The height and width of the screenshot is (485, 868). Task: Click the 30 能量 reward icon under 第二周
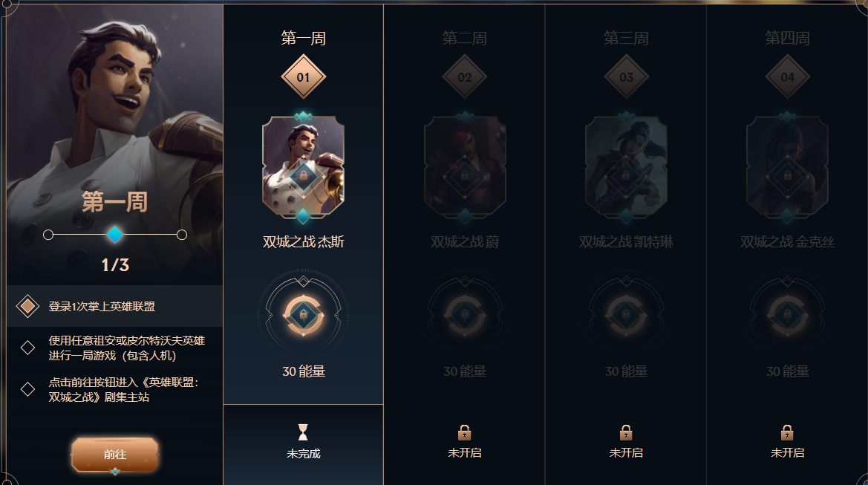(x=465, y=315)
